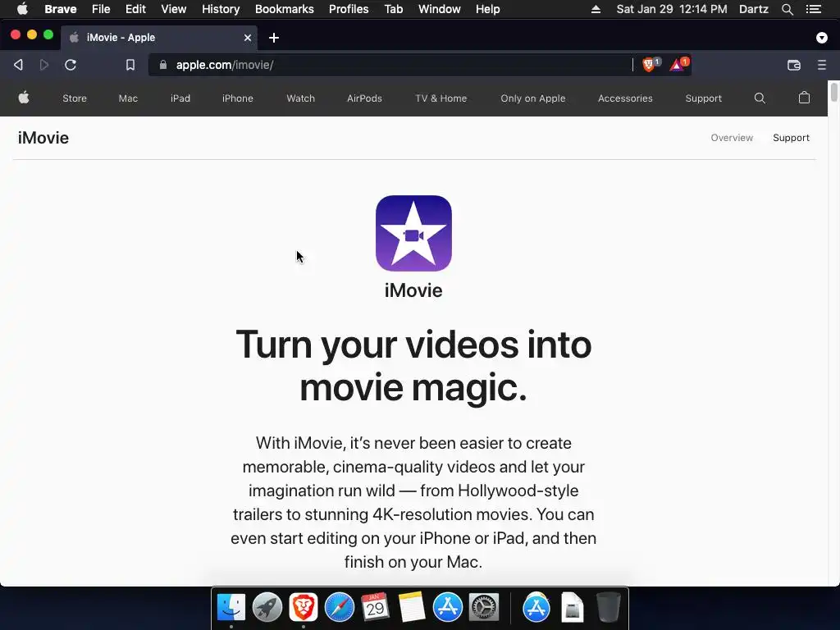Open Spotlight search in menu bar
The height and width of the screenshot is (630, 840).
tap(787, 9)
